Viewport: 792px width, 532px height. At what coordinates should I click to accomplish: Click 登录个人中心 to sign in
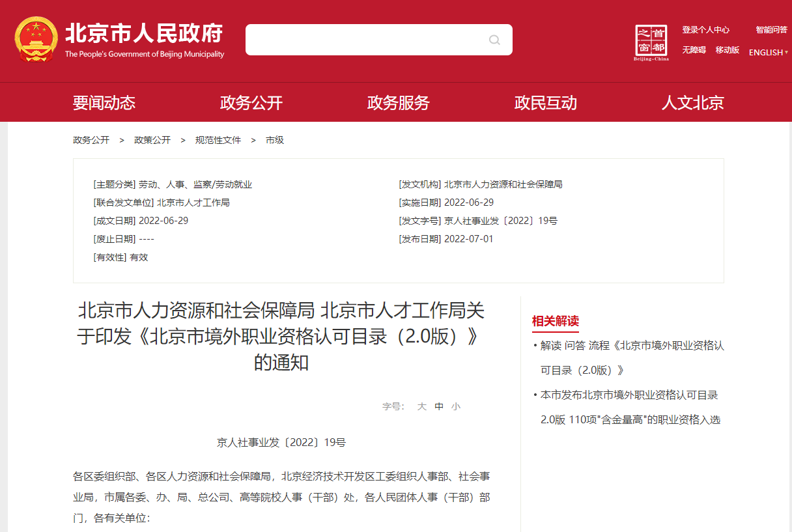tap(707, 30)
